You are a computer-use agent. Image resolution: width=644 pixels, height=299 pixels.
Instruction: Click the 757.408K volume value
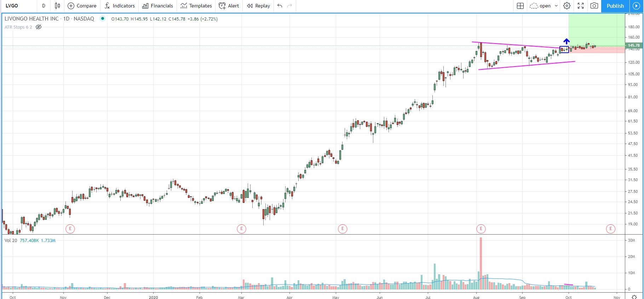[x=29, y=240]
